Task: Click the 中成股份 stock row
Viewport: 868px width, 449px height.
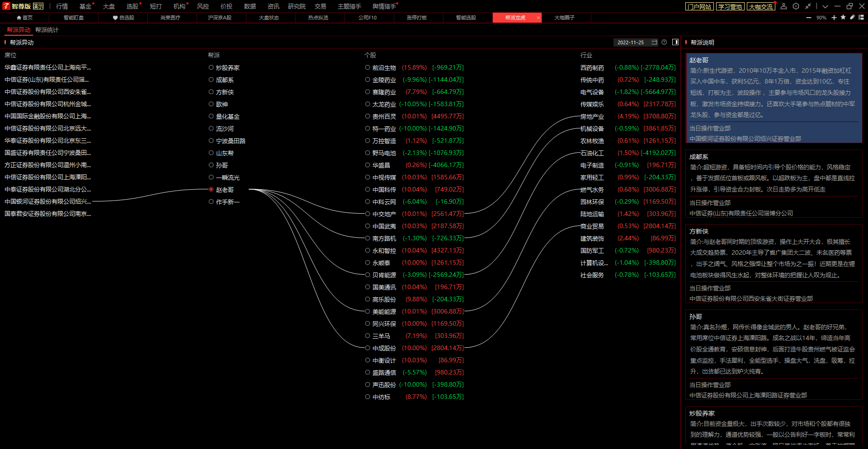Action: click(x=415, y=348)
